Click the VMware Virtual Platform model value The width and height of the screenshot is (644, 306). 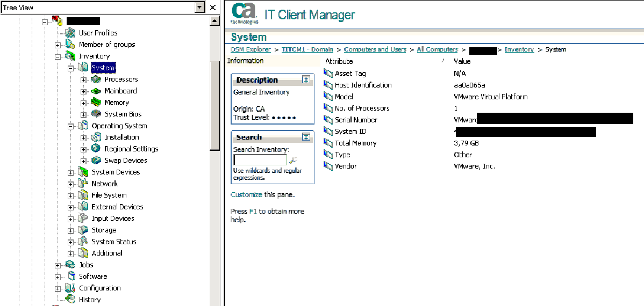(490, 97)
